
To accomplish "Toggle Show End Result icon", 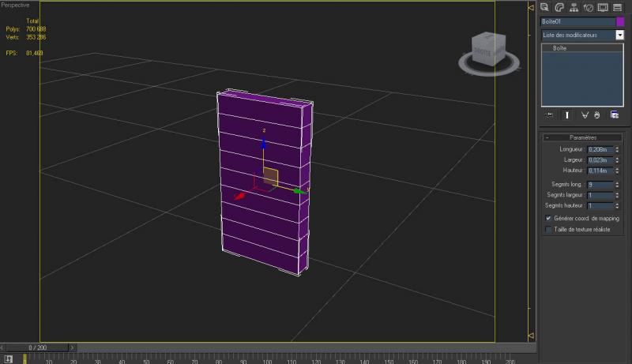I will (566, 114).
